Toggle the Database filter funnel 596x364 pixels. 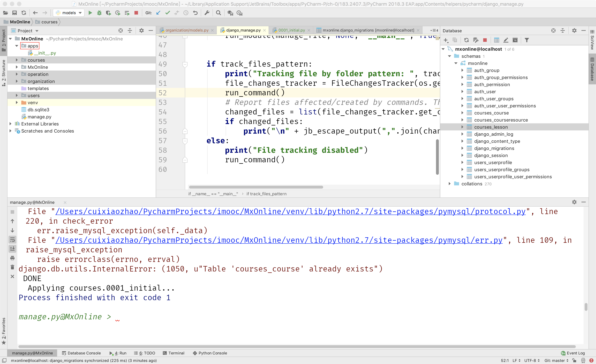[x=527, y=40]
